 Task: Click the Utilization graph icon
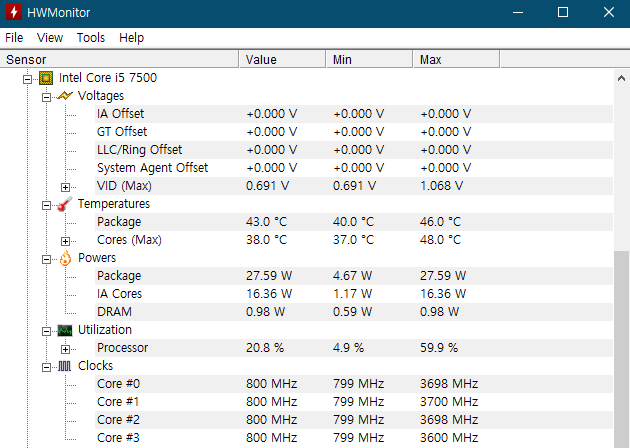65,330
